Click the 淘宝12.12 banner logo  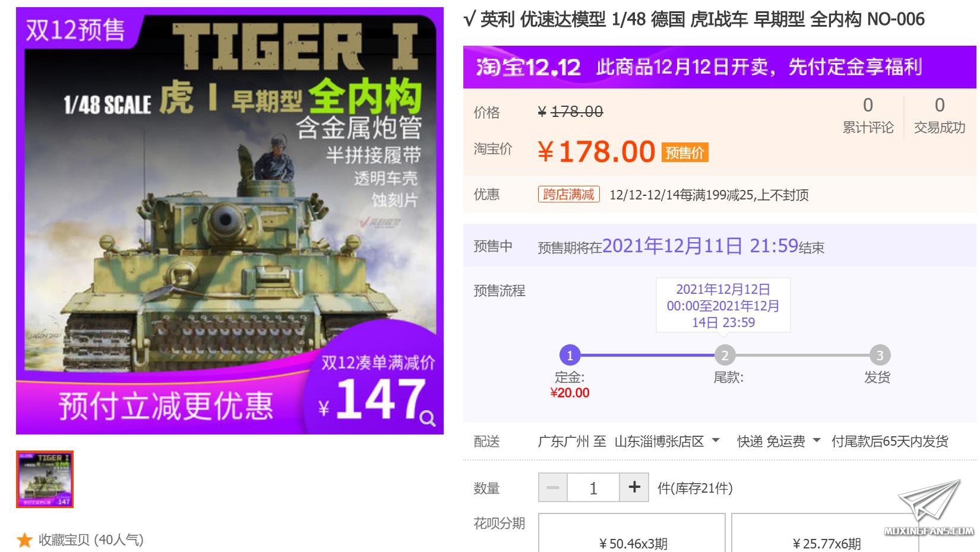(528, 67)
